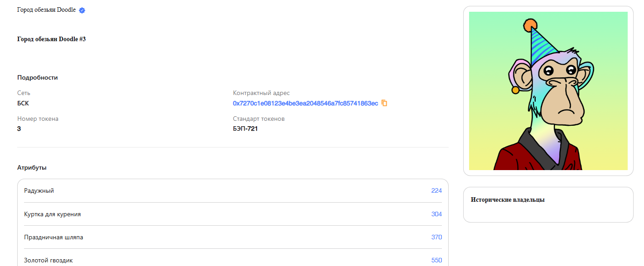This screenshot has width=644, height=266.
Task: Copy the contract address with the copy icon
Action: 384,103
